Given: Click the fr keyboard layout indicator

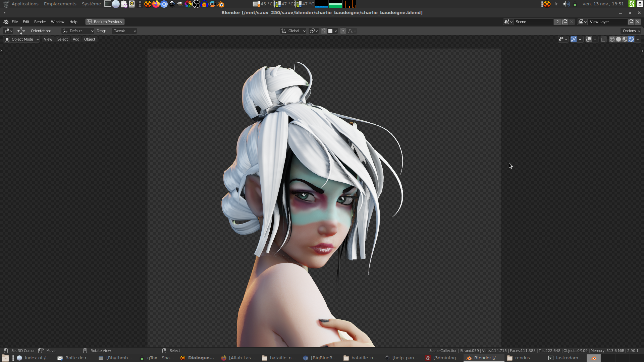Looking at the screenshot, I should pyautogui.click(x=556, y=4).
